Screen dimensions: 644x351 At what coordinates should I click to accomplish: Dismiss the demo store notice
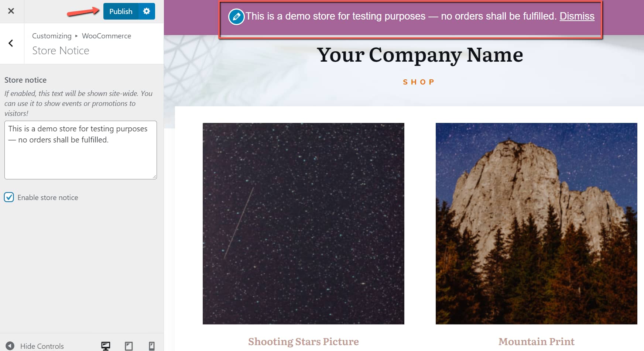click(577, 16)
